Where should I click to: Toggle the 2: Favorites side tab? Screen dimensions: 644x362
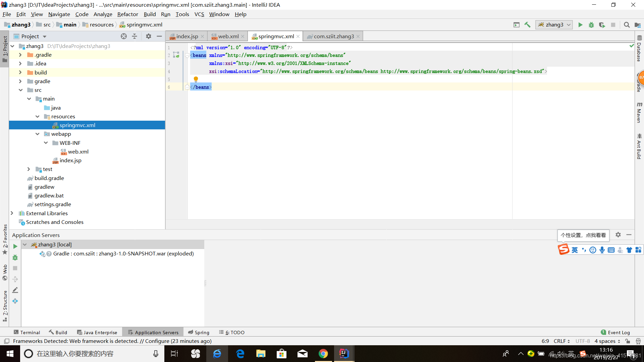point(5,239)
